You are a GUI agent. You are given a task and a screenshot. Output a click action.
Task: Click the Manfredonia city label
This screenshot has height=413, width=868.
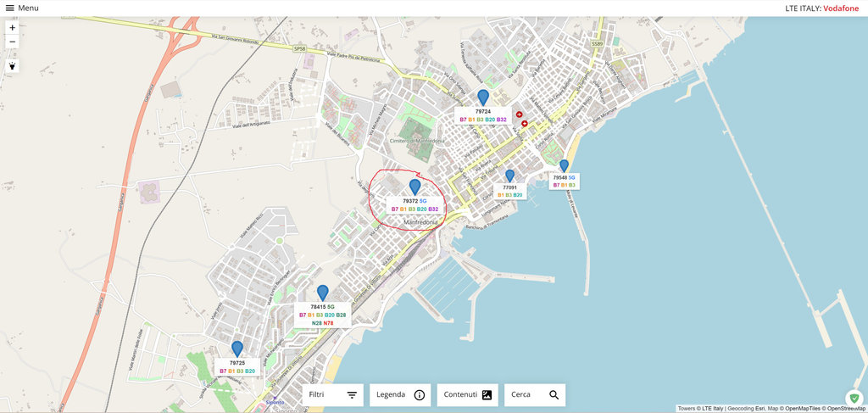tap(420, 222)
